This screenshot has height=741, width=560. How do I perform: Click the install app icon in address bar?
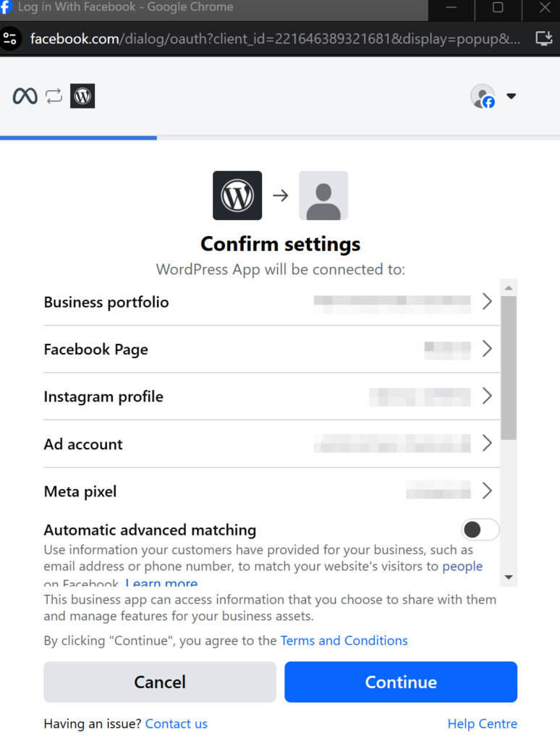[x=543, y=38]
